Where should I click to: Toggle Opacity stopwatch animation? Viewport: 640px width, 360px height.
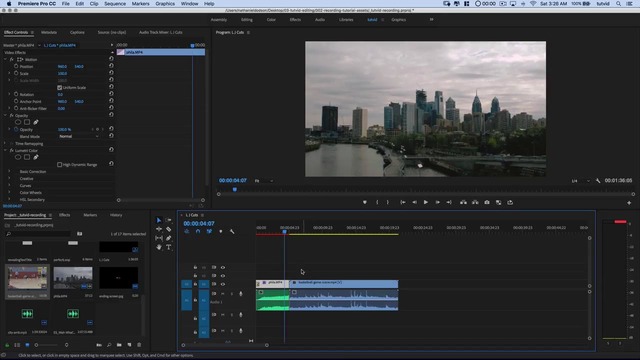(x=16, y=129)
